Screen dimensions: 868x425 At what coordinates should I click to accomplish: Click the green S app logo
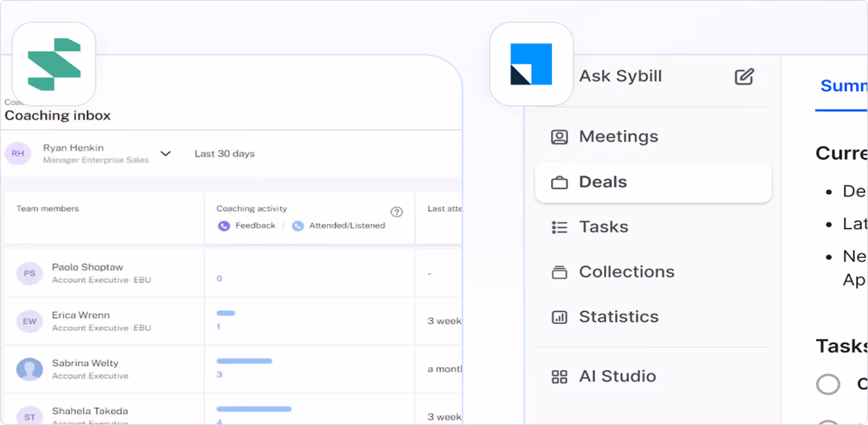54,64
